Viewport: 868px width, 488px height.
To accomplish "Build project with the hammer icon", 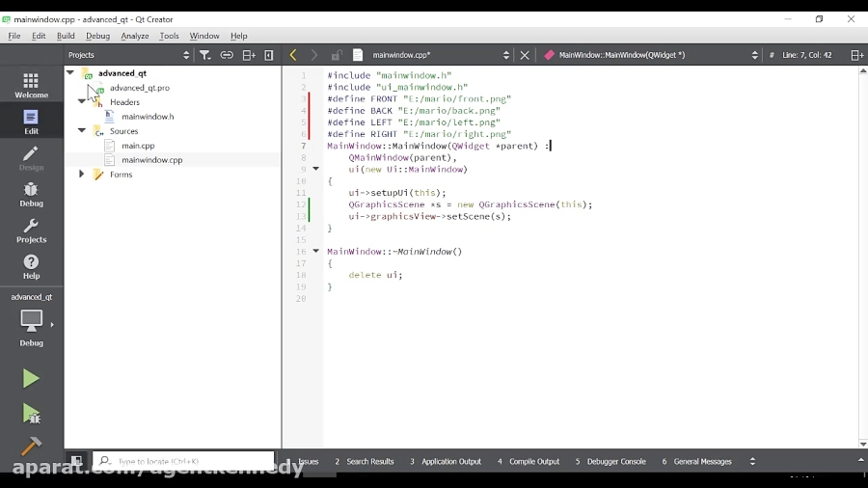I will click(x=31, y=447).
